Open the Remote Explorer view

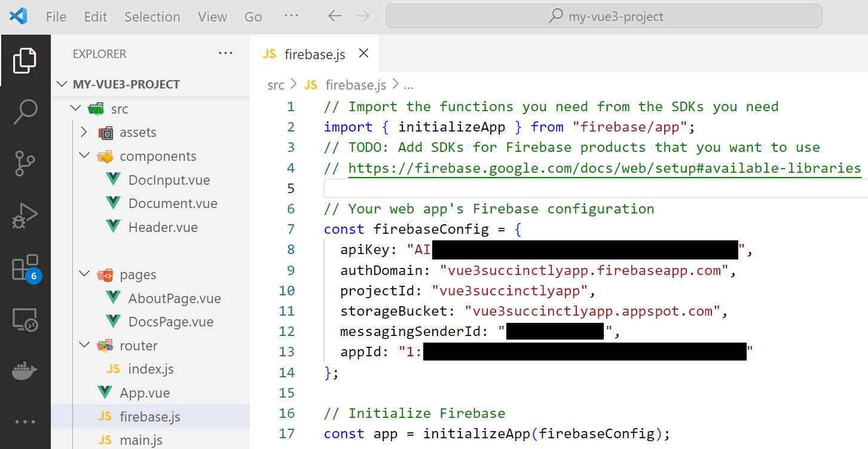(25, 320)
